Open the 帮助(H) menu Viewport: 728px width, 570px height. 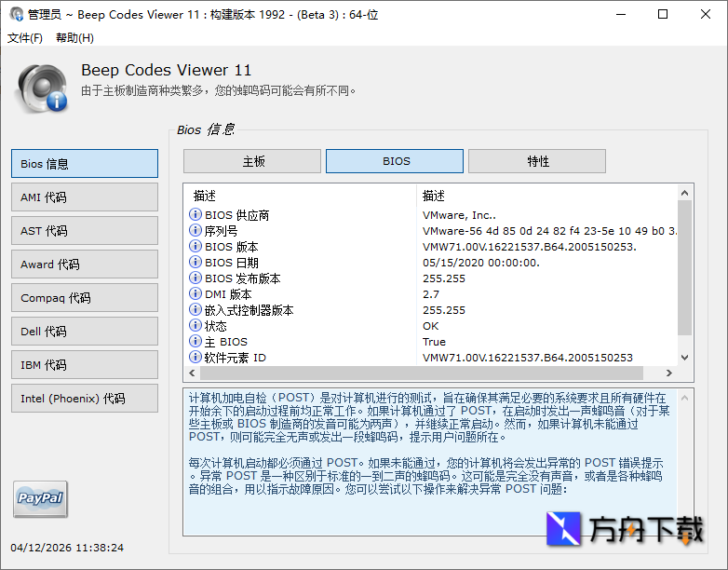tap(74, 37)
